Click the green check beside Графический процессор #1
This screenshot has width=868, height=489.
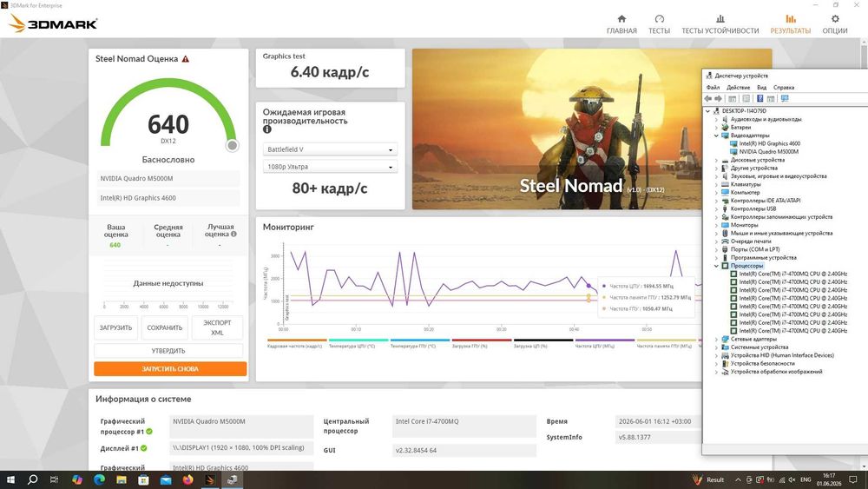(x=149, y=432)
